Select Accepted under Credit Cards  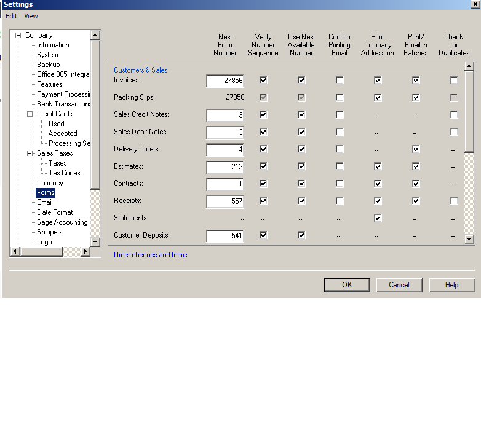click(x=63, y=134)
